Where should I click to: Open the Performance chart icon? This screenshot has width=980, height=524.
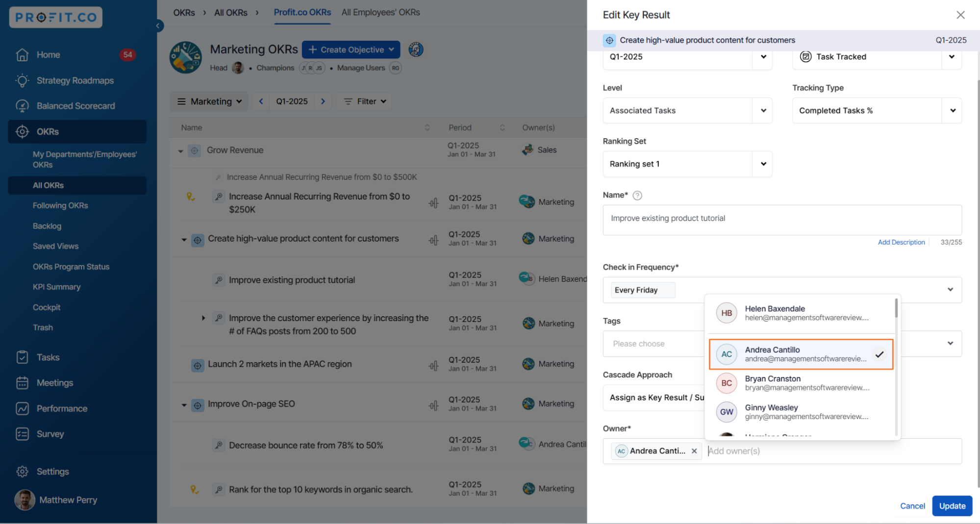[22, 408]
